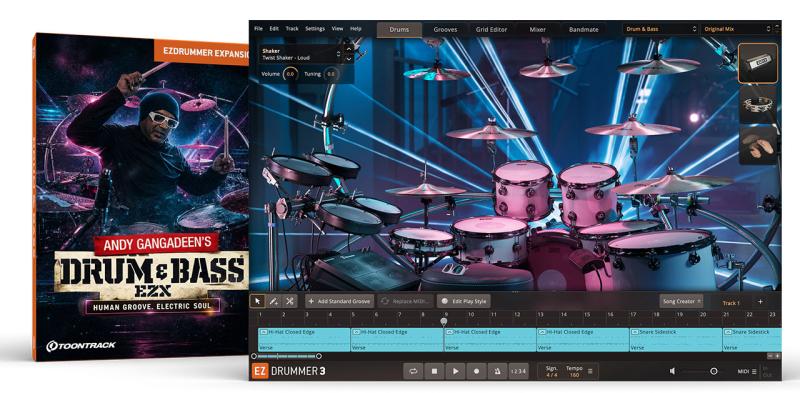Select the scissors cut tool

click(x=290, y=301)
